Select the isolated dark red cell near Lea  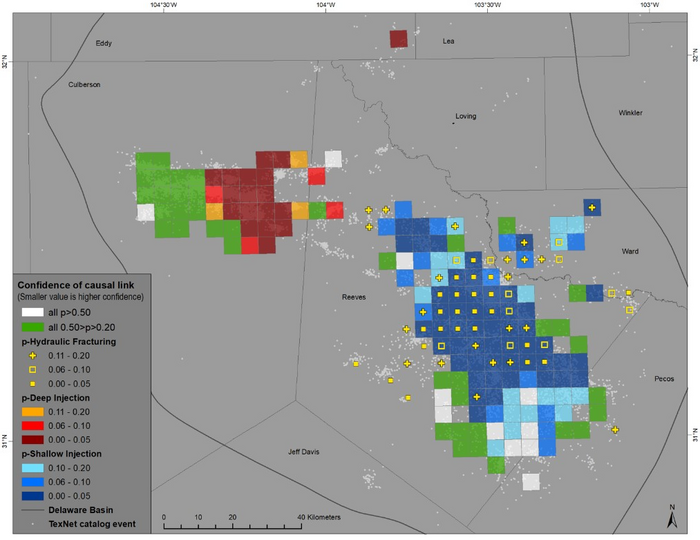[398, 39]
